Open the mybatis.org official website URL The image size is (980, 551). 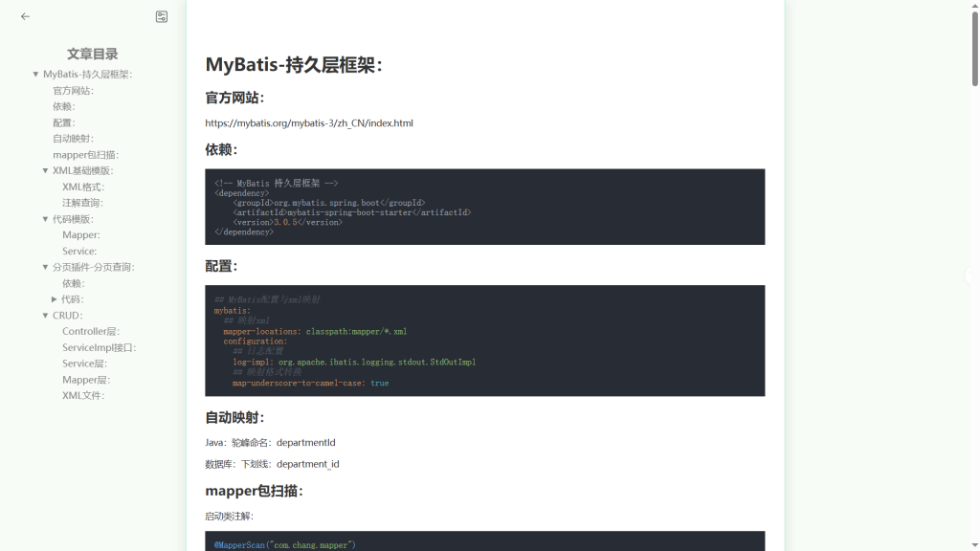[x=308, y=123]
